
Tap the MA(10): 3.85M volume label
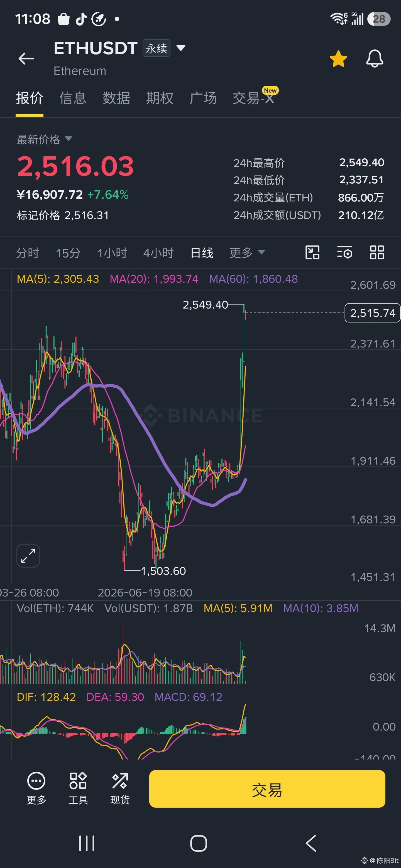[321, 608]
